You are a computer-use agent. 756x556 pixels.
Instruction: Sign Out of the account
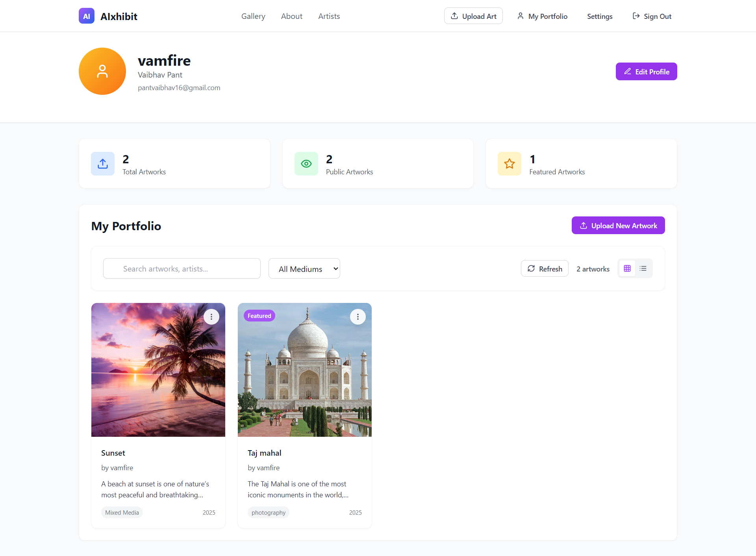(652, 16)
